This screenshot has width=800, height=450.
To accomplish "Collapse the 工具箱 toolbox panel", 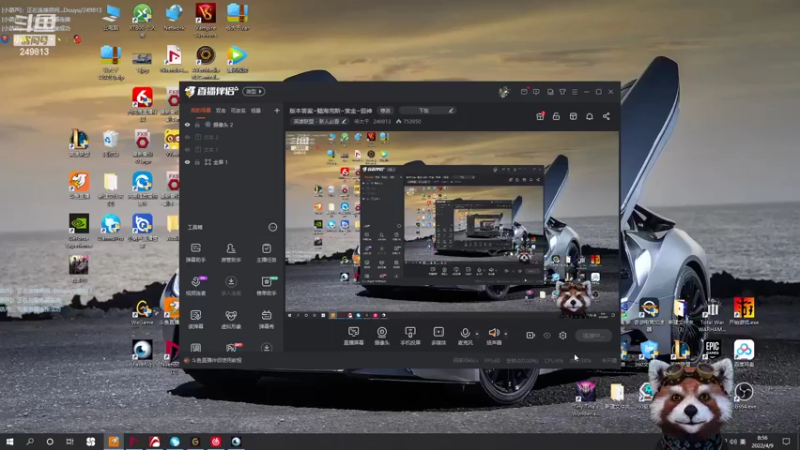I will 273,227.
